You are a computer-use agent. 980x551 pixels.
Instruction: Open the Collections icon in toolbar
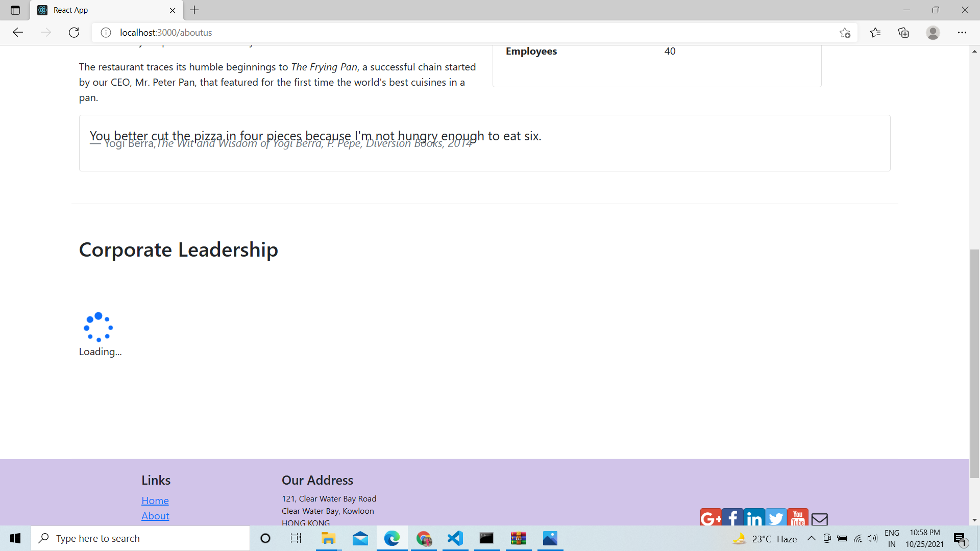pos(903,33)
